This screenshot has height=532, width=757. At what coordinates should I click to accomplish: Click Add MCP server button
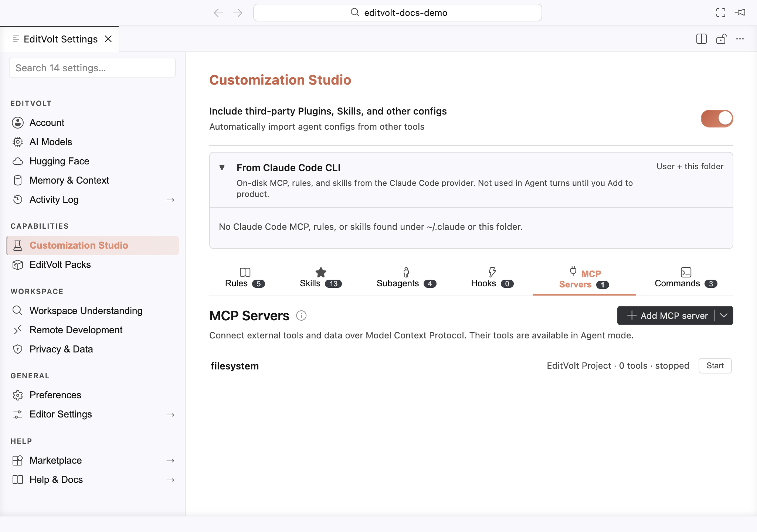[x=667, y=316]
